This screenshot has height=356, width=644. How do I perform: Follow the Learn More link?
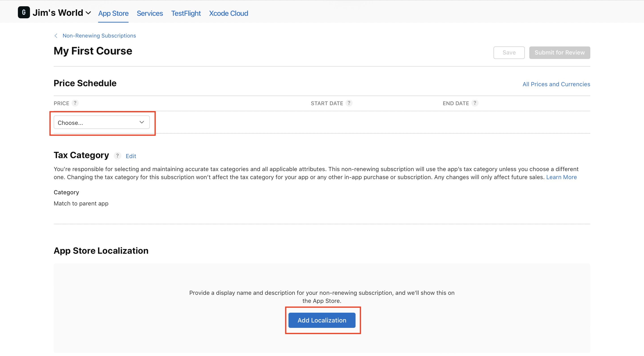(561, 177)
